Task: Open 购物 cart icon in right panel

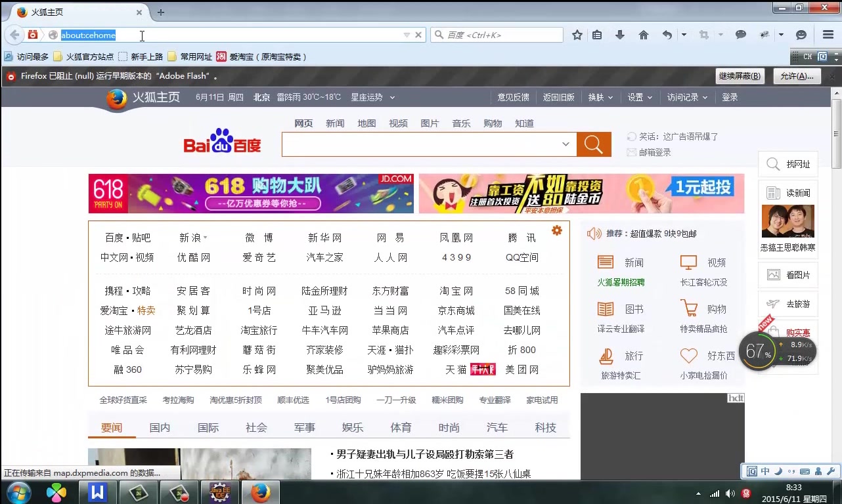Action: pos(688,308)
